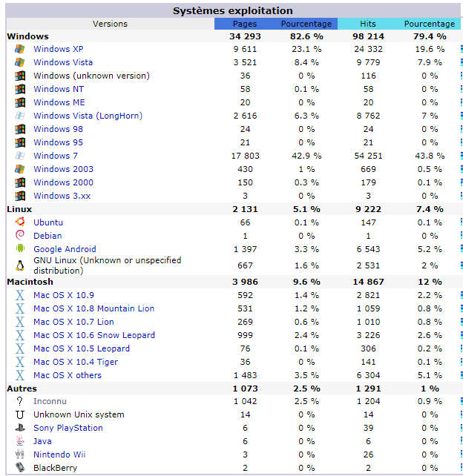
Task: Click the Hits column header
Action: coord(368,24)
